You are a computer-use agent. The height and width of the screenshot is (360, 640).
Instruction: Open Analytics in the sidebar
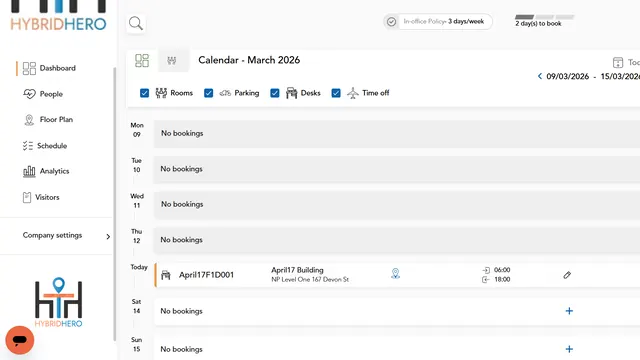(x=54, y=171)
